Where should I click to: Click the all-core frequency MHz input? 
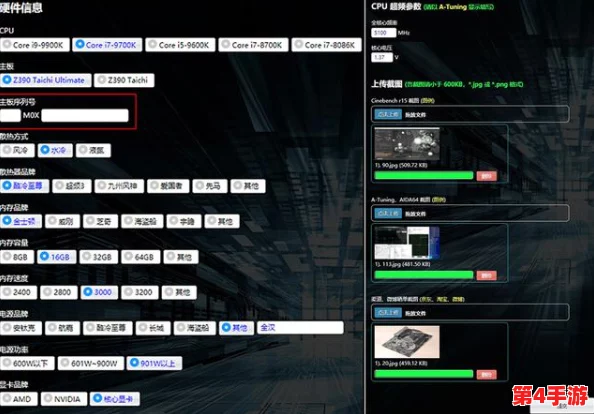tap(383, 33)
